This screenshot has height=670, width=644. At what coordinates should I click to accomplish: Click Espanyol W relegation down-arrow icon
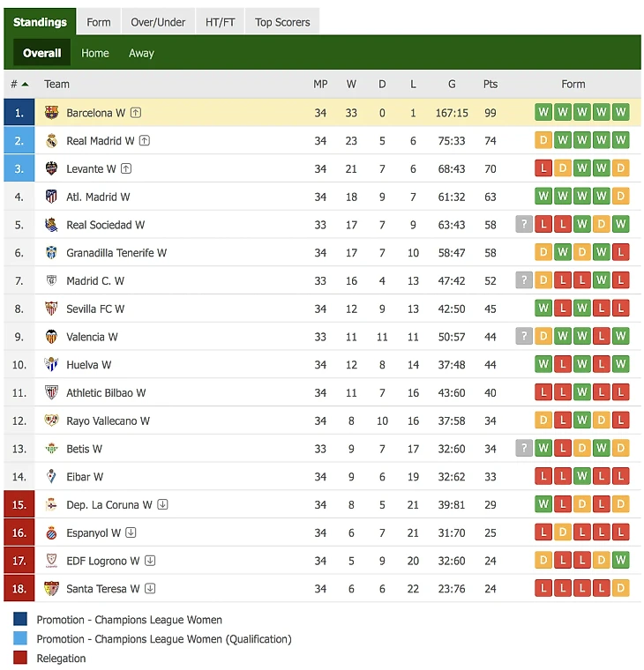131,532
